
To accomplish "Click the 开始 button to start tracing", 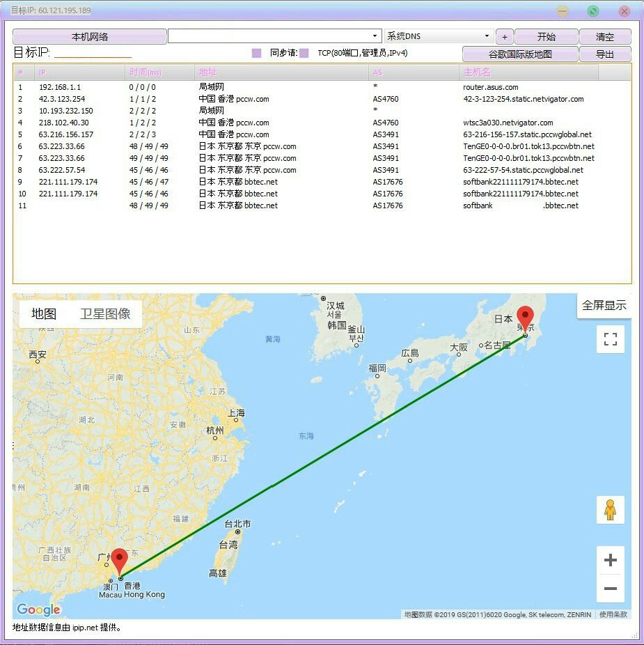I will (x=546, y=37).
